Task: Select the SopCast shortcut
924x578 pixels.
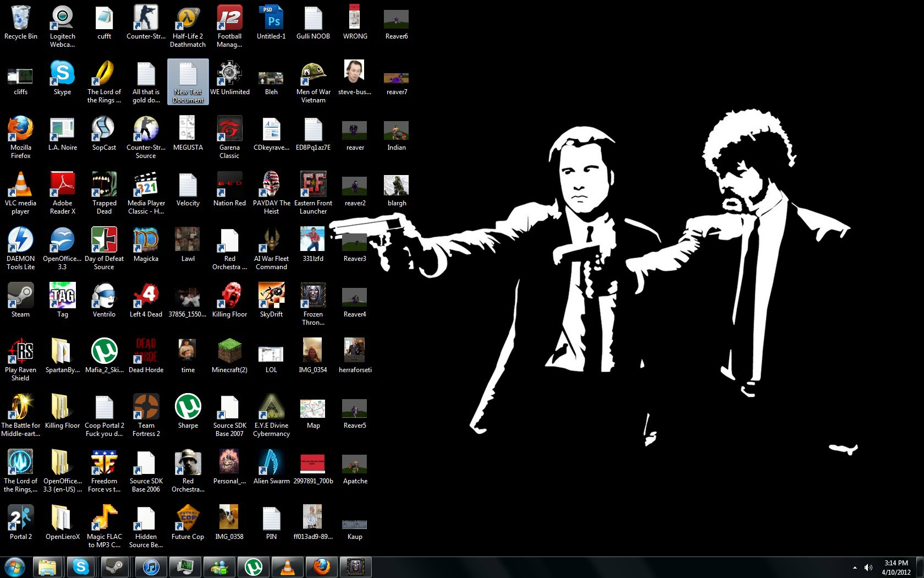Action: 104,134
